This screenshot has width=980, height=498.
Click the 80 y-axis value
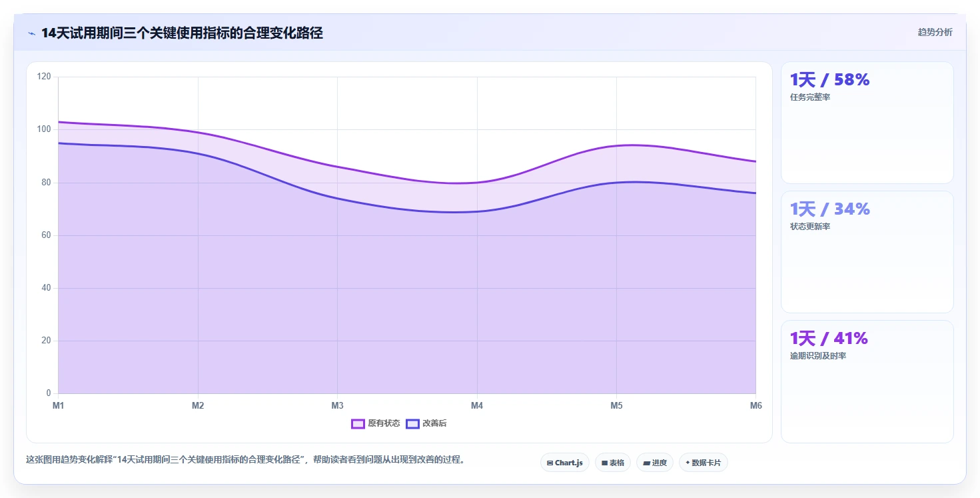(x=46, y=182)
